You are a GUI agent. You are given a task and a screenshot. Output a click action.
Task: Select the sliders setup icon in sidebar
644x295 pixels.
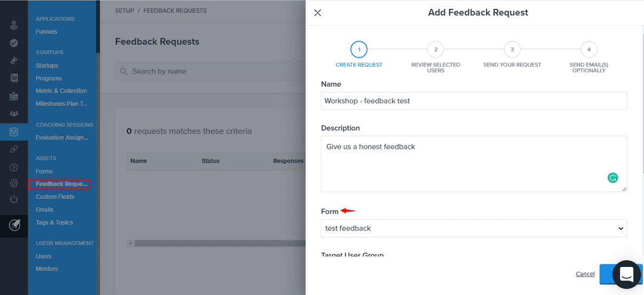[x=14, y=132]
